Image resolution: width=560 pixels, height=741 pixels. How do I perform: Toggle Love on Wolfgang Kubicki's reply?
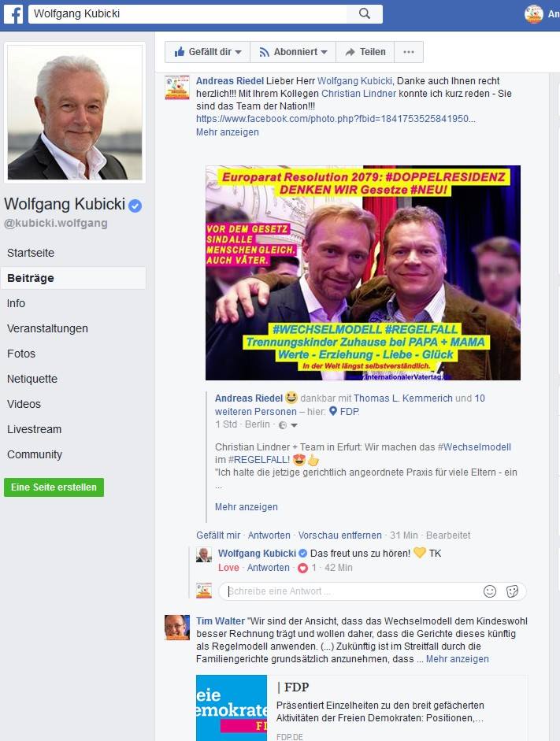point(228,568)
